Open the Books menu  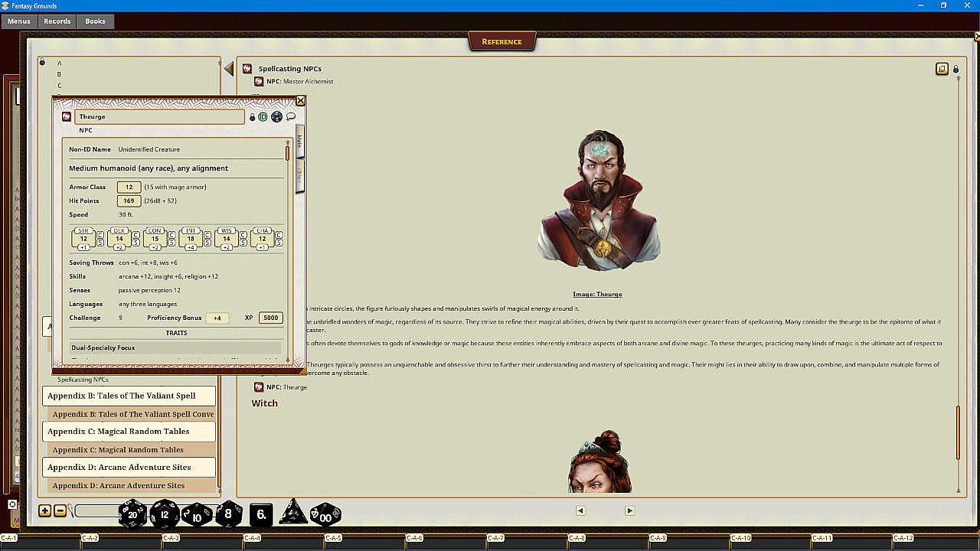coord(96,21)
